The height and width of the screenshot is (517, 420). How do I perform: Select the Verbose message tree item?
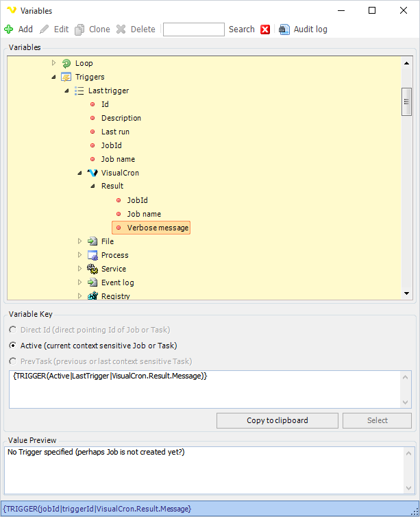(x=157, y=228)
